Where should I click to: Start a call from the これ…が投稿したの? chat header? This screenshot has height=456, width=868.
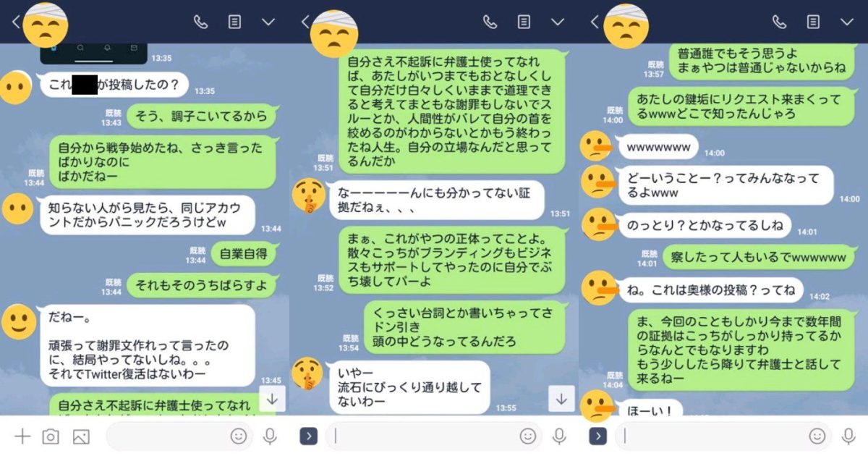tap(200, 22)
